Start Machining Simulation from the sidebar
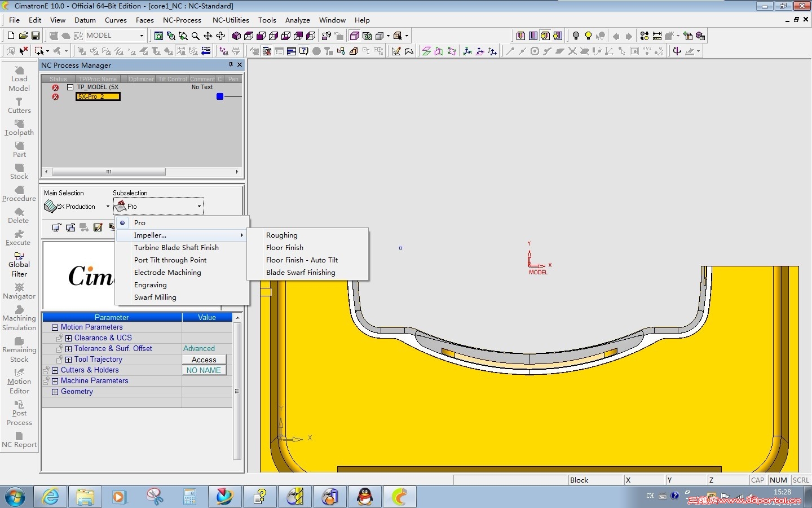This screenshot has width=812, height=508. coord(19,318)
